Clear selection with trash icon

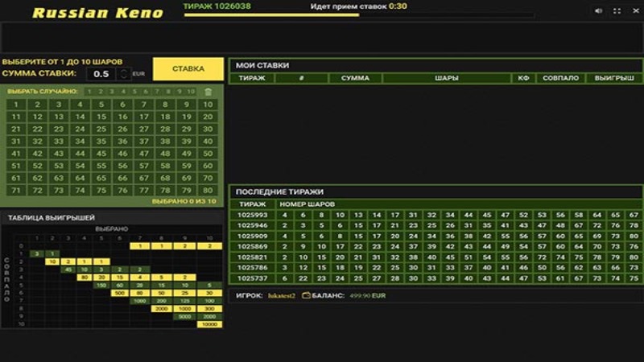pyautogui.click(x=208, y=92)
